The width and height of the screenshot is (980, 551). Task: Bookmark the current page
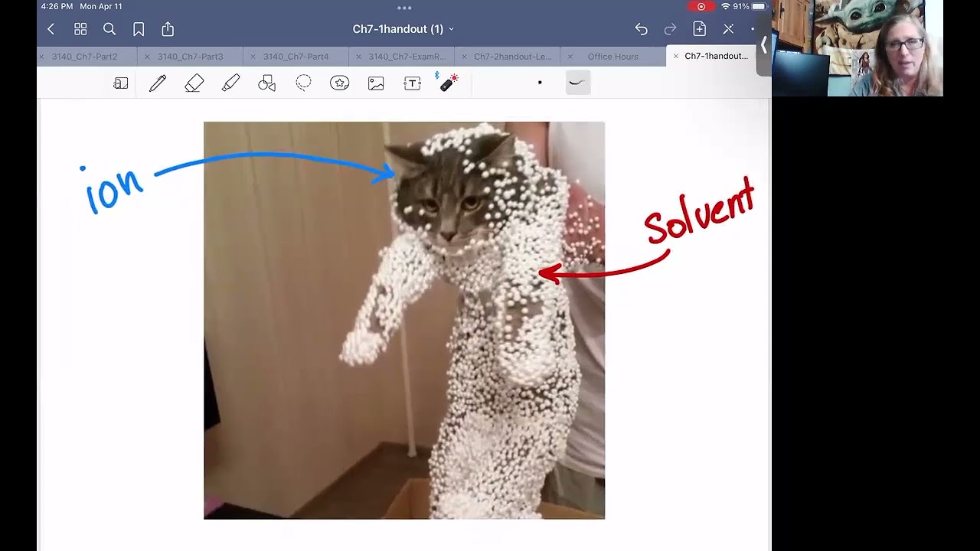coord(139,29)
